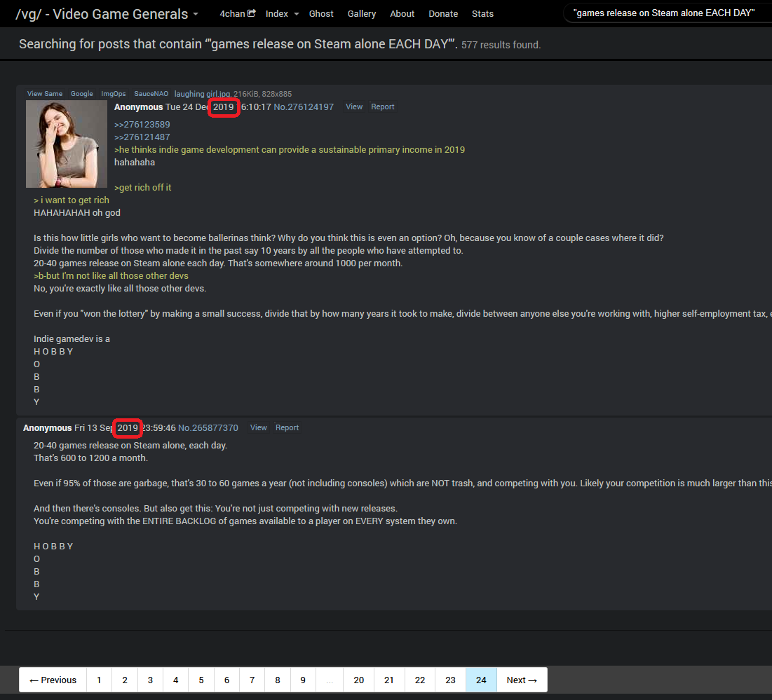Click the '/vg/ - Video Game Generals' title
The image size is (772, 700).
coord(102,14)
